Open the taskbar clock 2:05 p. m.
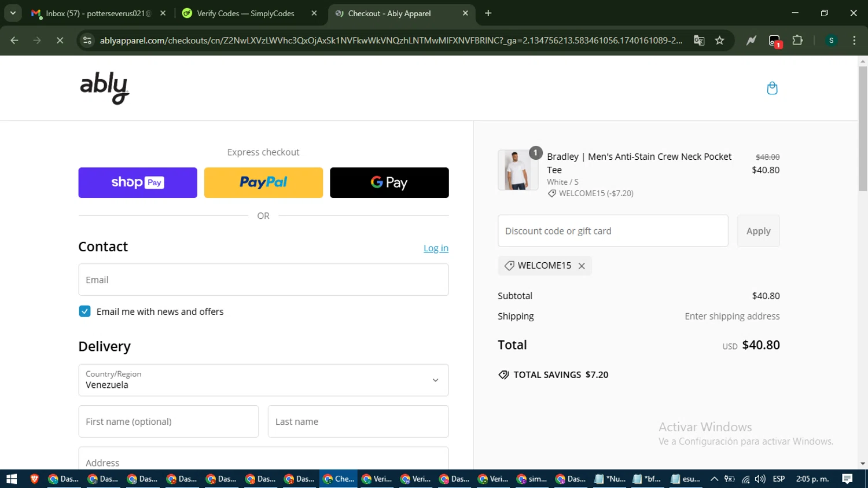 pos(812,479)
